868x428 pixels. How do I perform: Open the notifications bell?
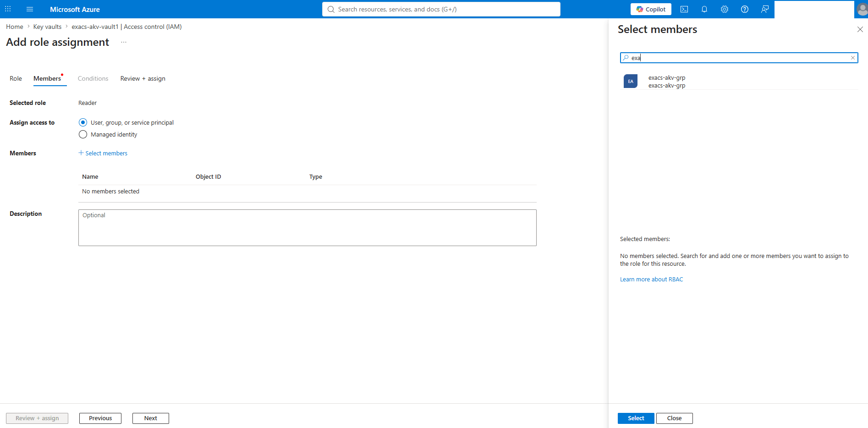coord(704,9)
